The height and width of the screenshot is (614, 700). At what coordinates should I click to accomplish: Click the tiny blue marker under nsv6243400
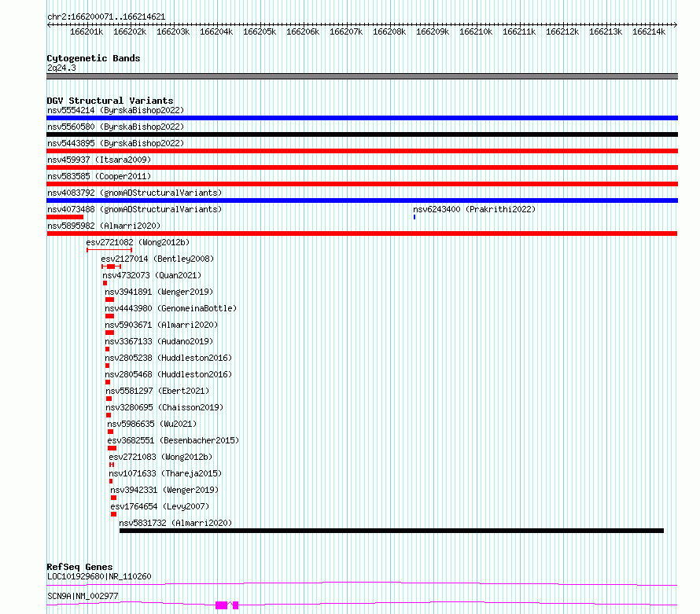click(x=414, y=217)
